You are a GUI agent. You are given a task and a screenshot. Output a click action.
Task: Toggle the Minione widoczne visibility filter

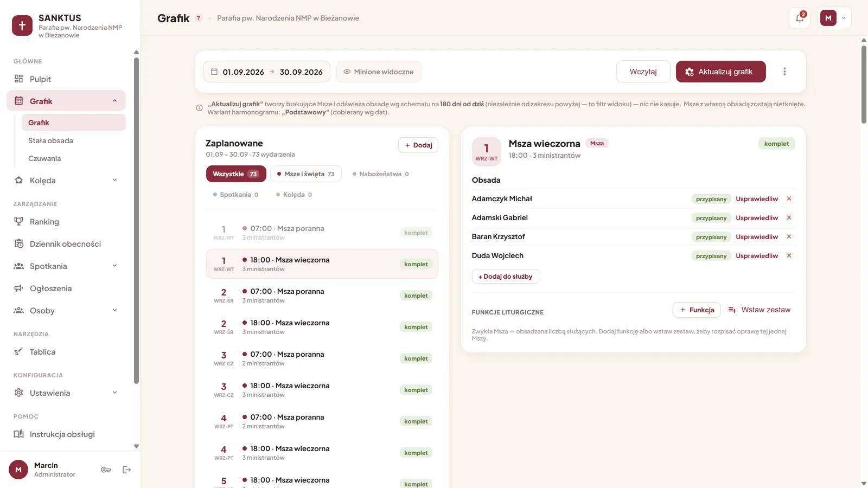379,72
